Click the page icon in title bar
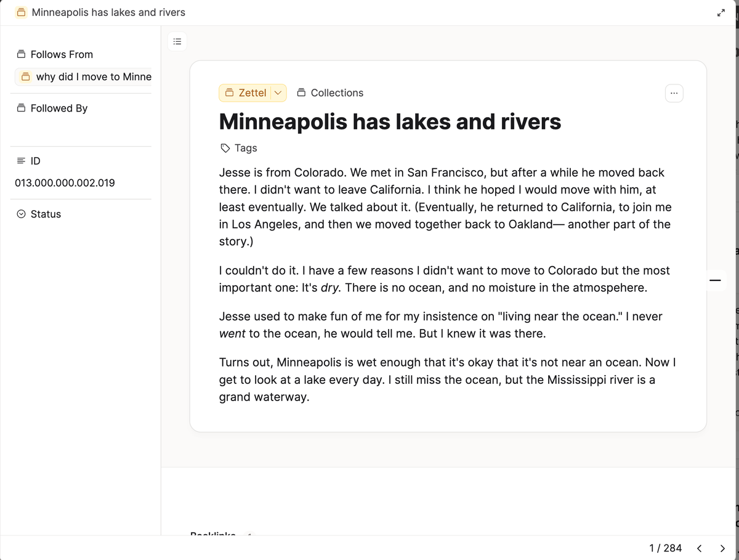739x560 pixels. [x=22, y=12]
